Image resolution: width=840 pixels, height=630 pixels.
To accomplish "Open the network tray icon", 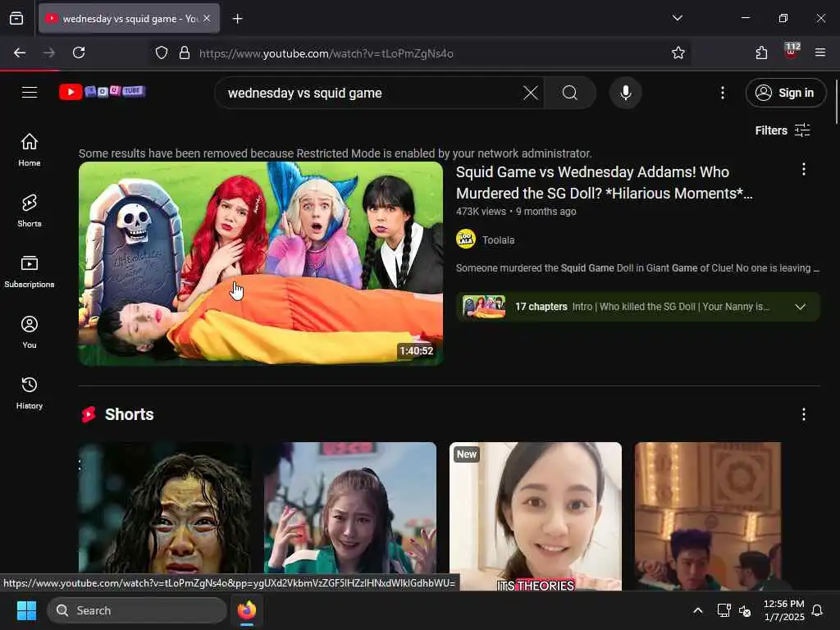I will (x=724, y=610).
